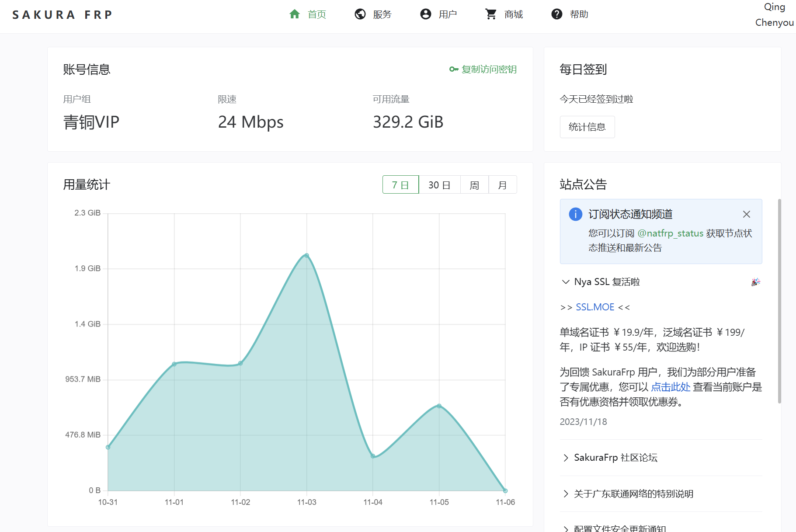Click the 10-31 data point on chart
796x532 pixels.
(x=108, y=447)
